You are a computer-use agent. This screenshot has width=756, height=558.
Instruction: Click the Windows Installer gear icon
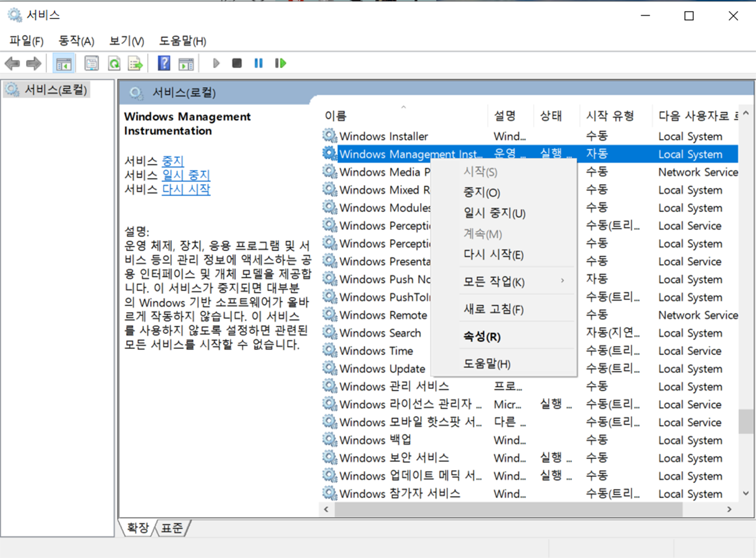point(329,136)
